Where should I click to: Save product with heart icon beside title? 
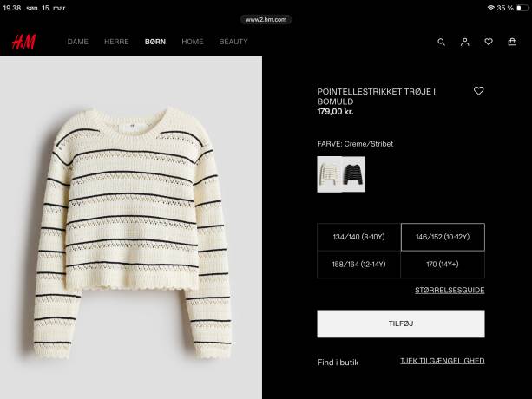(479, 91)
